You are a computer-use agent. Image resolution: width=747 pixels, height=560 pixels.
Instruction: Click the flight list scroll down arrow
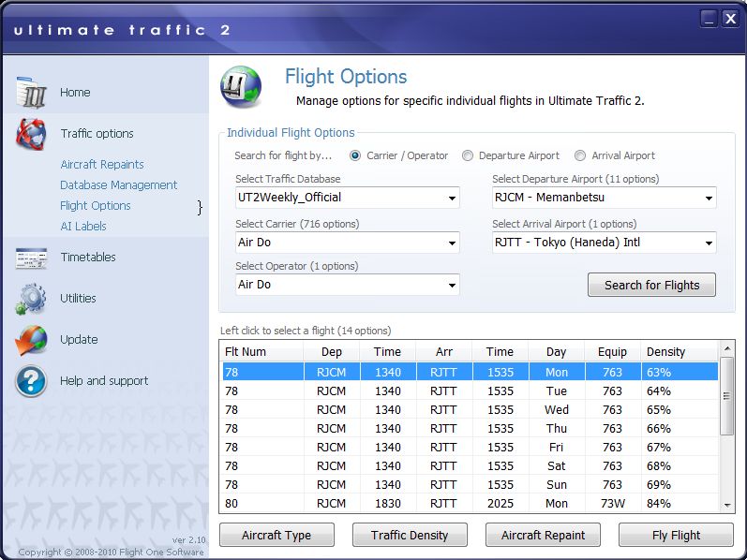coord(727,506)
